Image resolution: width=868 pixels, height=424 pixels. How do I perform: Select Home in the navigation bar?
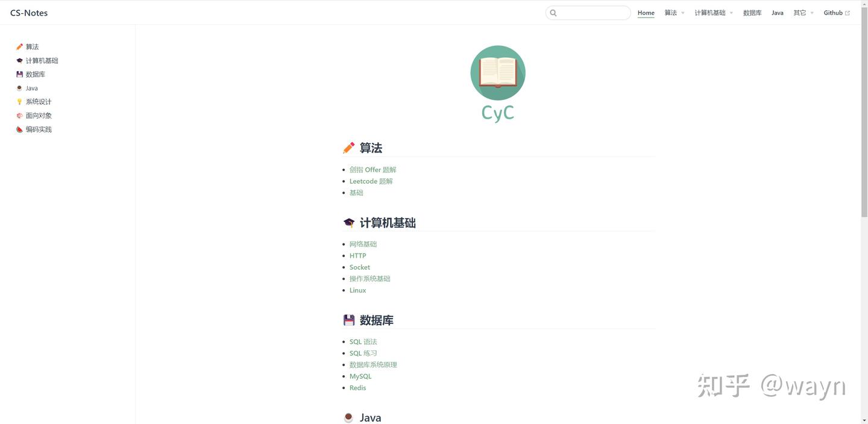coord(646,13)
